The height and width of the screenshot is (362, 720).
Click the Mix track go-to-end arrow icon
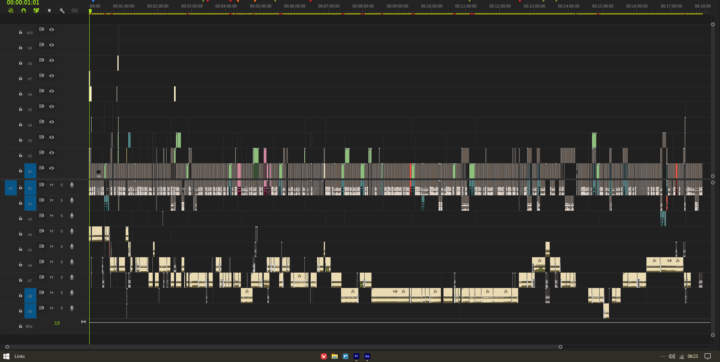click(x=83, y=322)
